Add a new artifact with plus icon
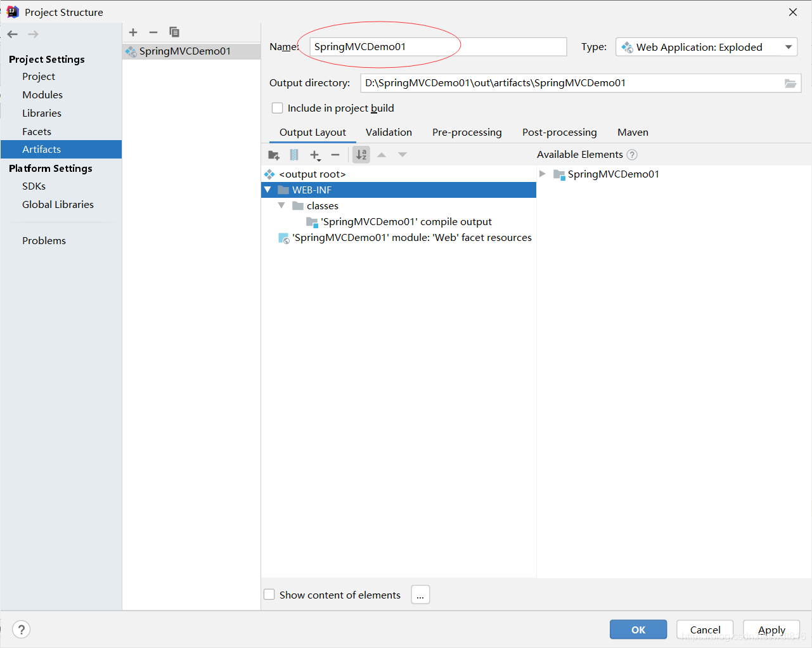 (133, 32)
